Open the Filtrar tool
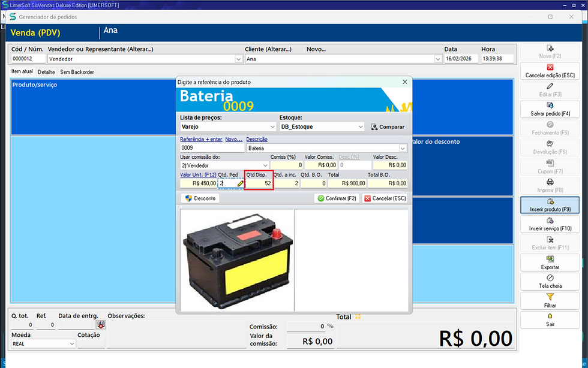 (x=549, y=300)
